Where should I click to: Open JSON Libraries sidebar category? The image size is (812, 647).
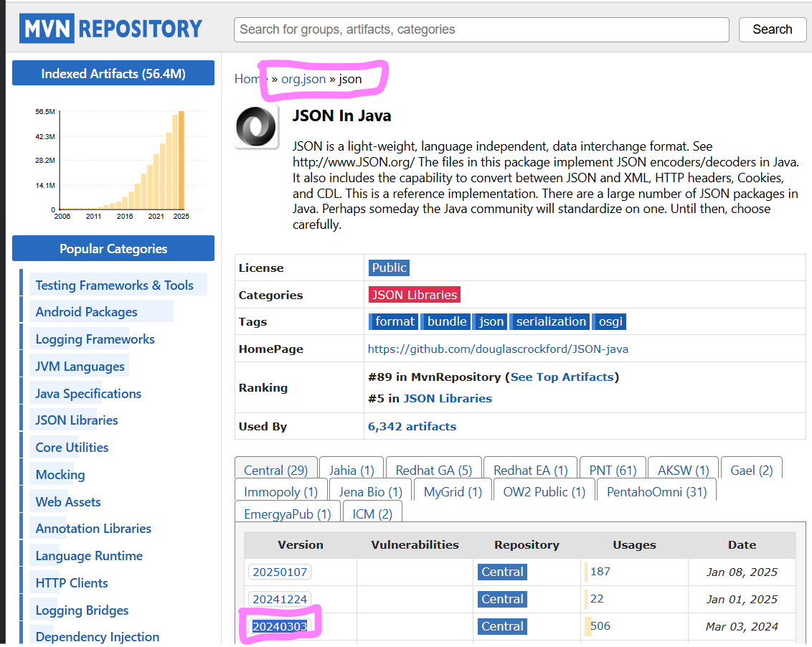click(x=77, y=420)
